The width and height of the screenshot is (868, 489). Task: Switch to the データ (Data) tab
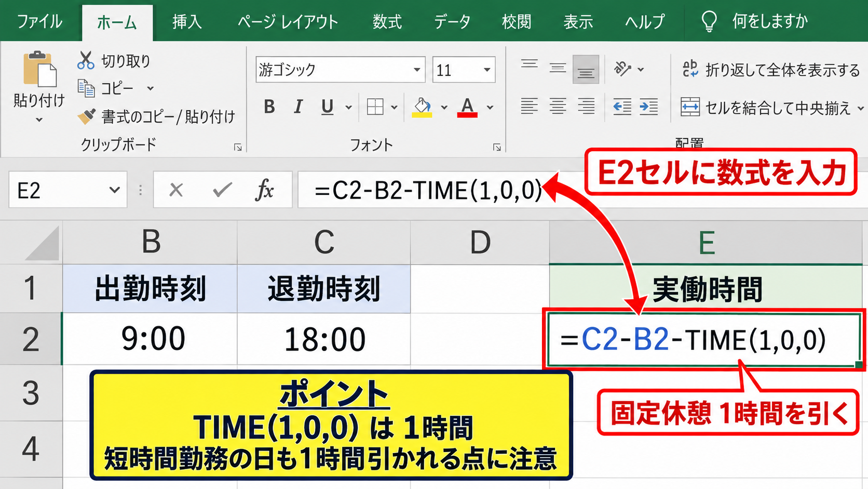point(452,22)
